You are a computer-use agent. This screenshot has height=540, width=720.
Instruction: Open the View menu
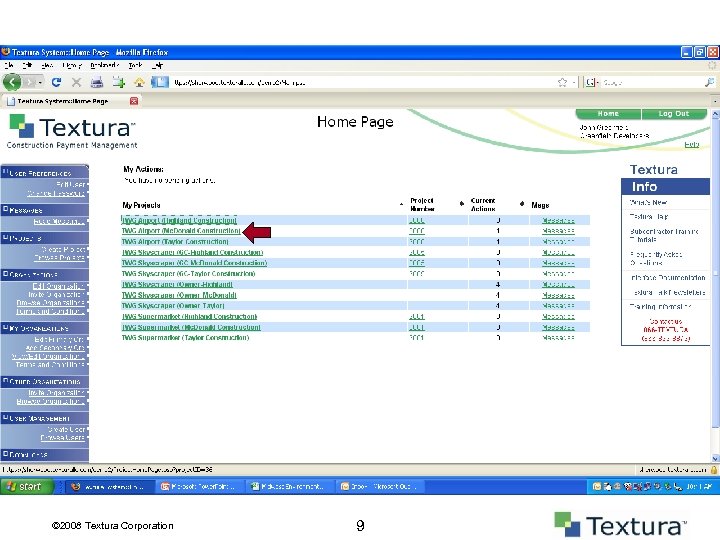(x=47, y=65)
